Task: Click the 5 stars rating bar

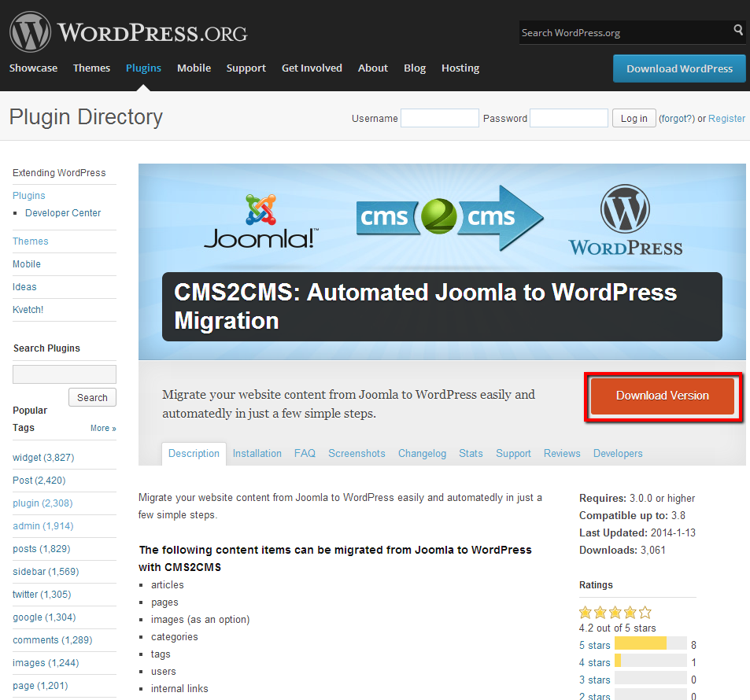Action: [651, 643]
